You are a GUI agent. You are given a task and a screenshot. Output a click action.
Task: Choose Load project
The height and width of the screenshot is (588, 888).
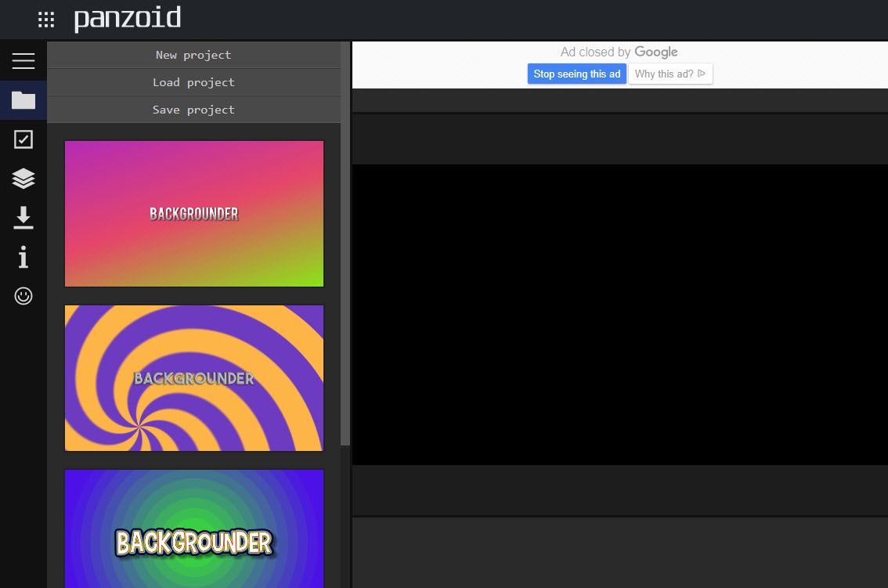point(193,82)
